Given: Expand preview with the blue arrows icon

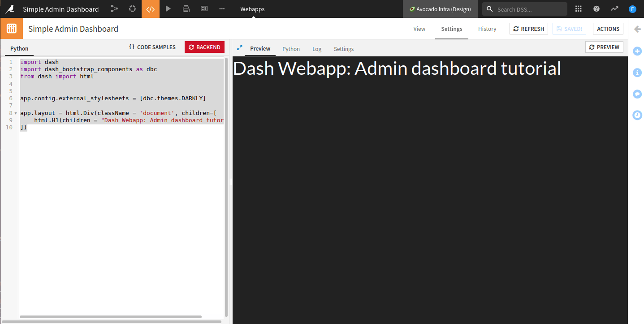Looking at the screenshot, I should (x=239, y=47).
